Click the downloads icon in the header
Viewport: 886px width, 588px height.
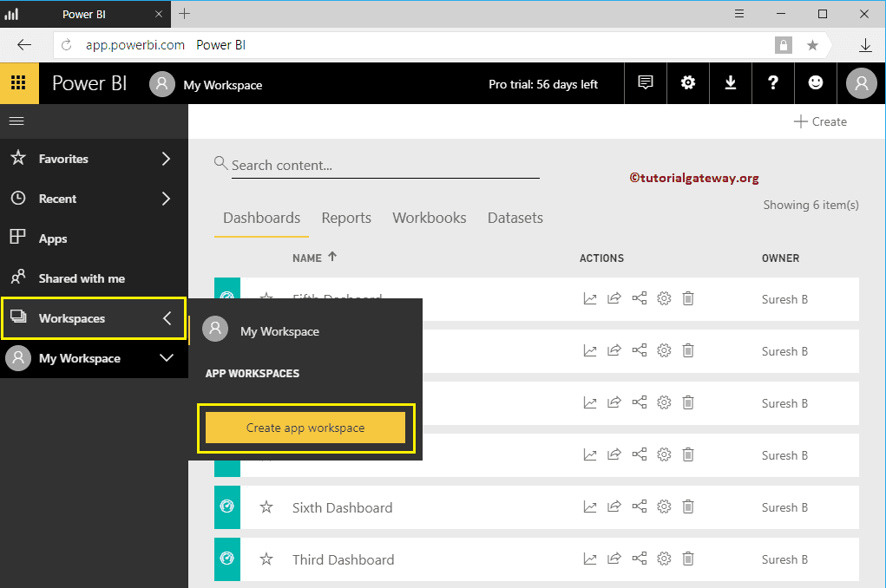[x=730, y=82]
